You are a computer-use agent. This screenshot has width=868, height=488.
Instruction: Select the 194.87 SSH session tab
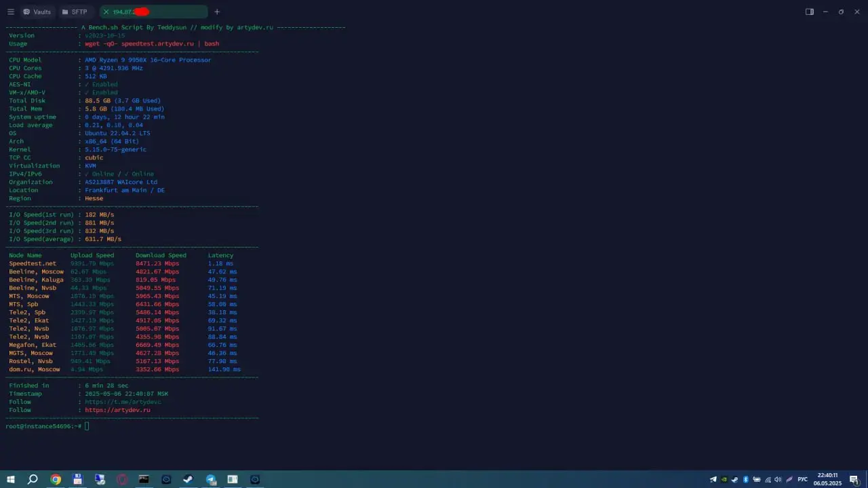154,12
